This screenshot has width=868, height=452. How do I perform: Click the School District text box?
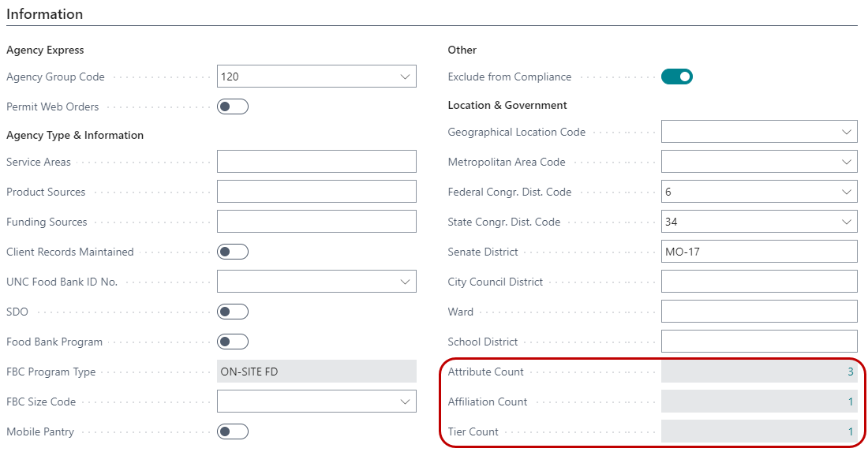point(759,342)
